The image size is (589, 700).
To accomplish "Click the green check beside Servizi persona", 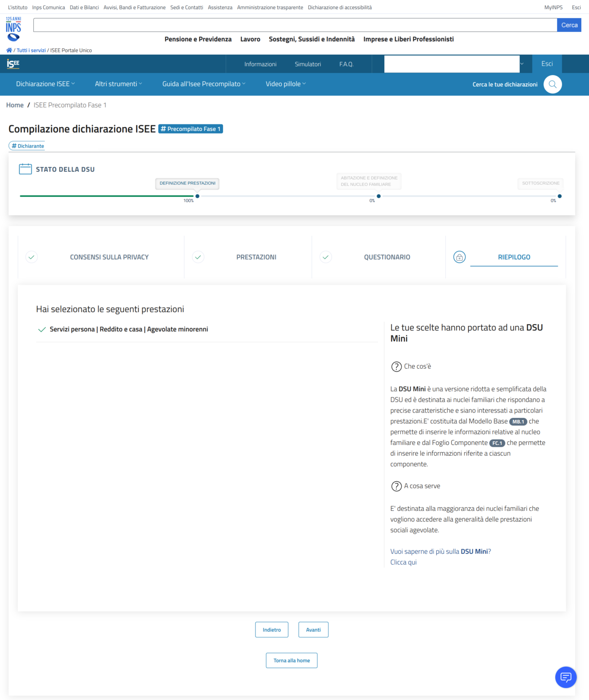I will pyautogui.click(x=42, y=329).
